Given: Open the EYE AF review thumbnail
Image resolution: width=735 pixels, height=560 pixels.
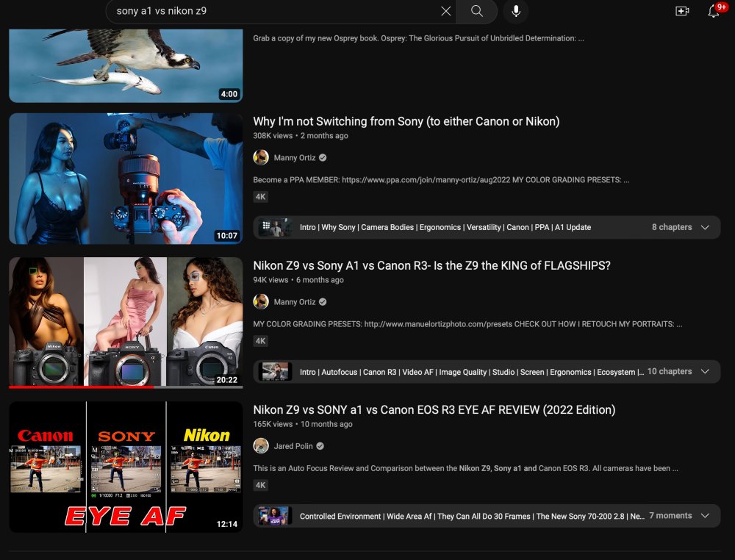Looking at the screenshot, I should click(126, 467).
